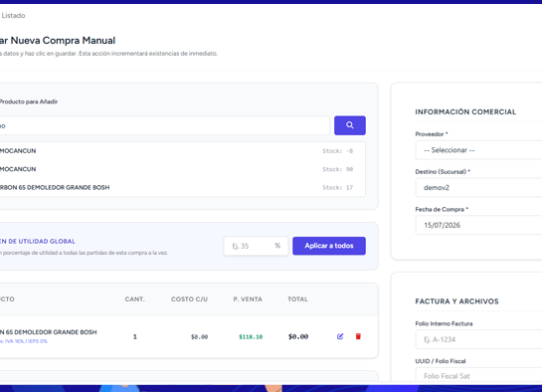
Task: Open the Destino (Sucursal) demov2 dropdown
Action: pyautogui.click(x=478, y=188)
